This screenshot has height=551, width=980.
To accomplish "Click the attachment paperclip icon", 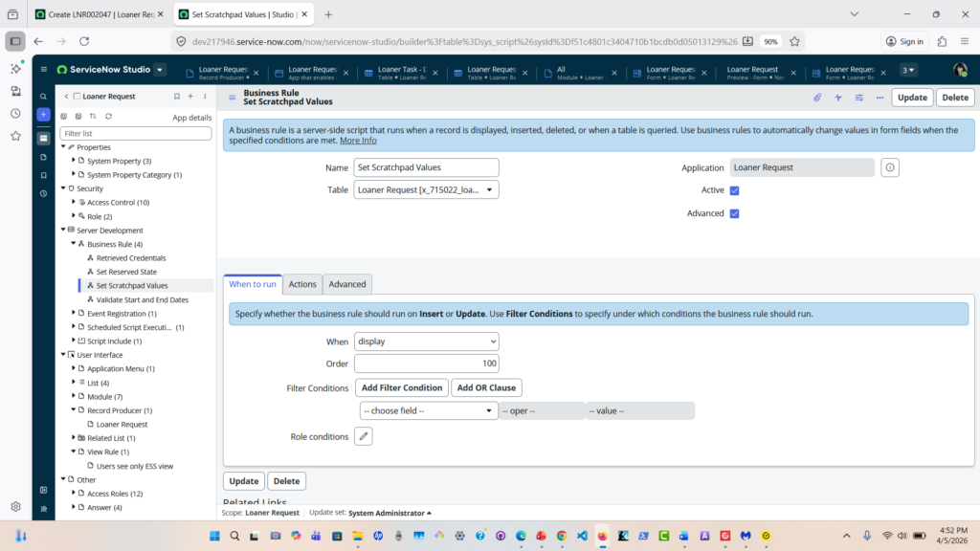I will point(817,98).
